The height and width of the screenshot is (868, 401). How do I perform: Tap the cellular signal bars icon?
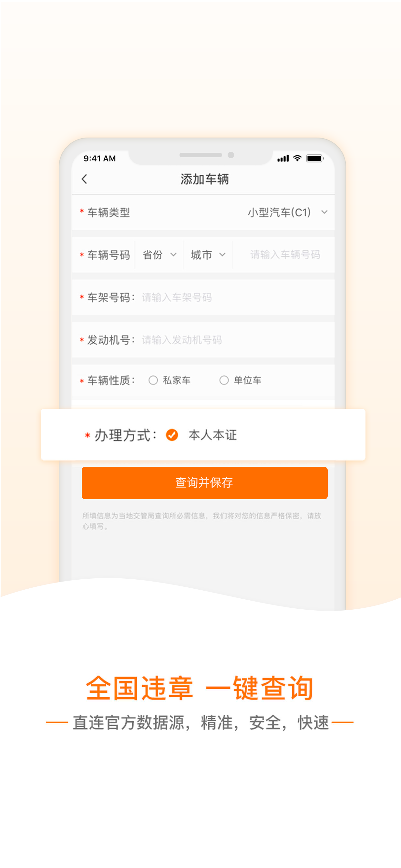click(x=283, y=158)
